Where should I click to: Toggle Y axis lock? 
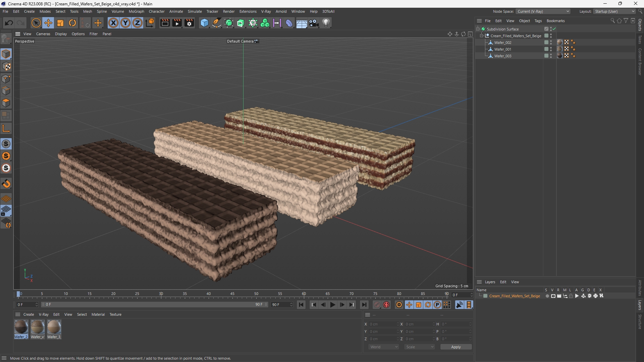pos(125,23)
